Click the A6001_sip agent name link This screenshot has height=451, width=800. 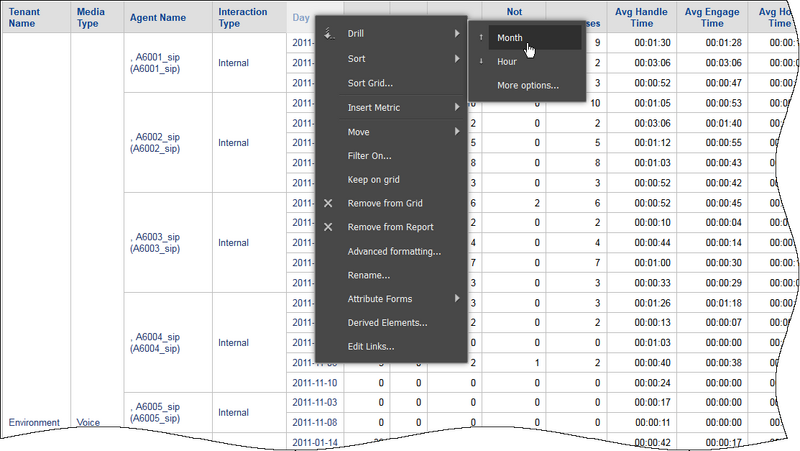click(155, 62)
